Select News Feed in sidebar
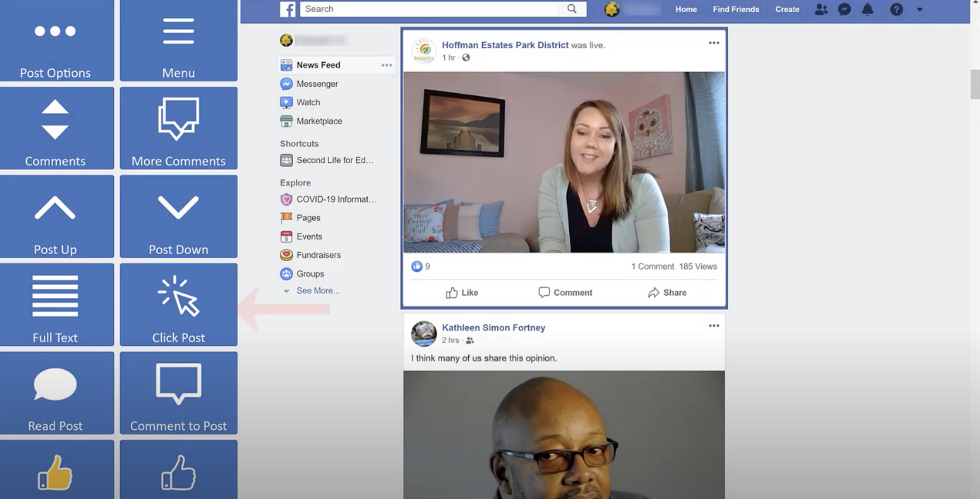Viewport: 980px width, 499px height. coord(336,65)
